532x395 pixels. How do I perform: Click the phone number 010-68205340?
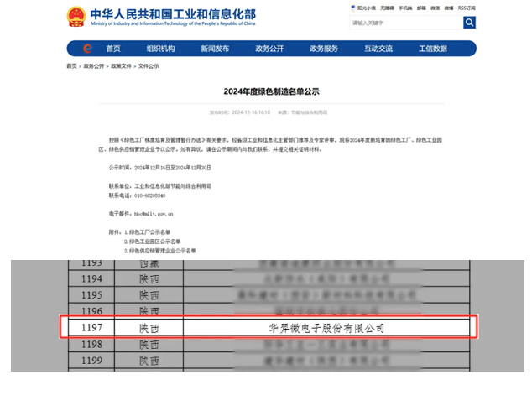[x=150, y=195]
